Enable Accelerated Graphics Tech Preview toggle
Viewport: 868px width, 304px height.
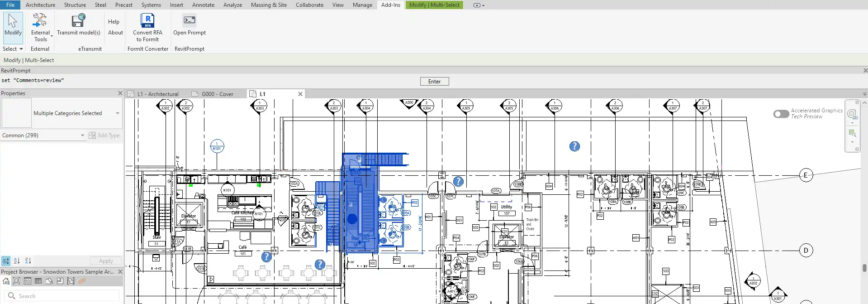[781, 114]
